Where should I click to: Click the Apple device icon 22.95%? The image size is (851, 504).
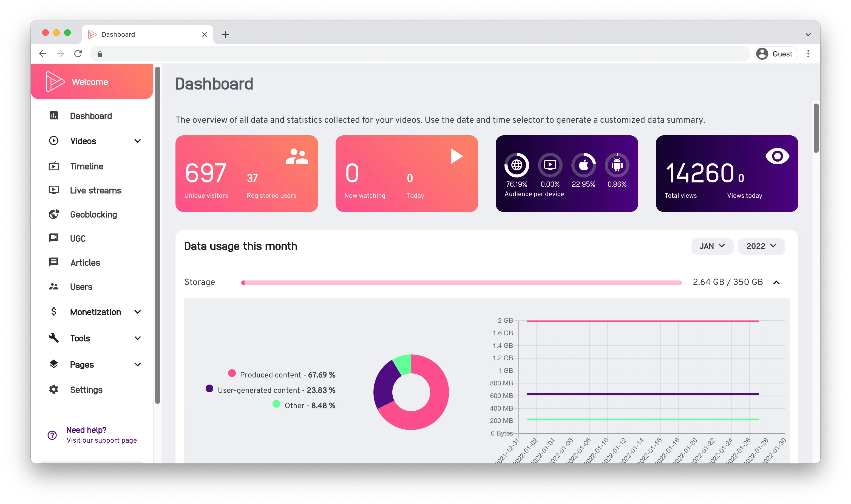pos(583,165)
